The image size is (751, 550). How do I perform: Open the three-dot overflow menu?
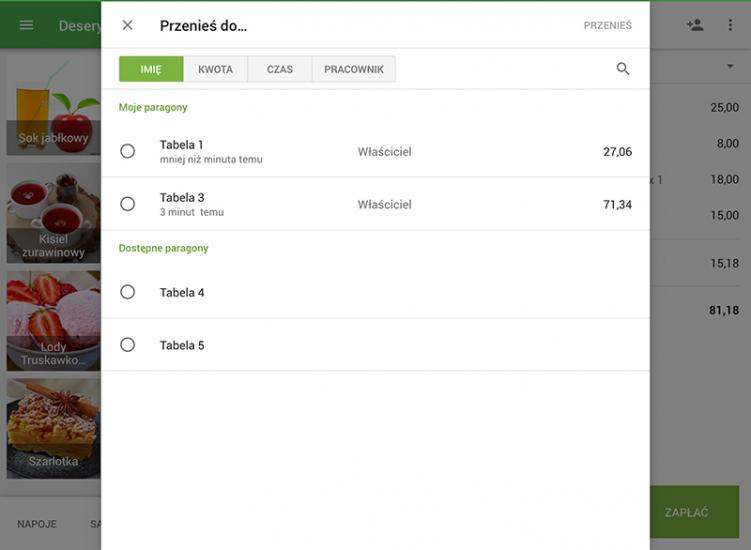point(730,25)
